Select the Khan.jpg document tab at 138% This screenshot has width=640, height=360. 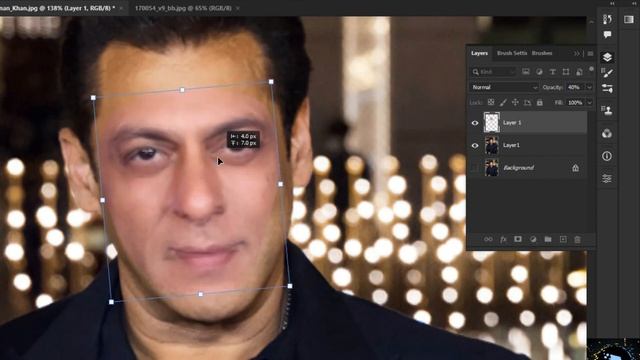(x=58, y=8)
